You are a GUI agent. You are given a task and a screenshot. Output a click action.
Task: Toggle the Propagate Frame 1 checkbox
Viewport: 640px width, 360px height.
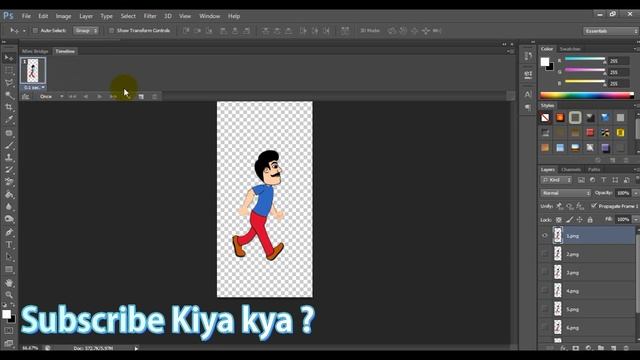[594, 206]
